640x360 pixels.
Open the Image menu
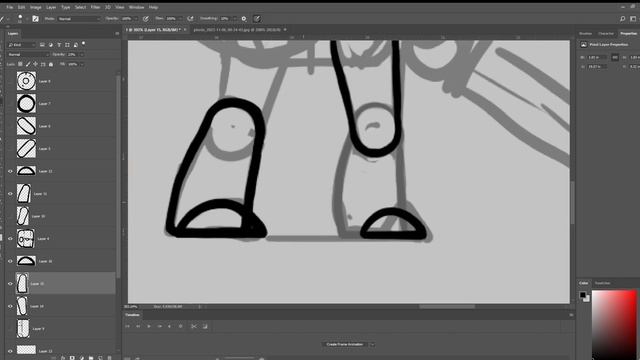click(x=36, y=7)
